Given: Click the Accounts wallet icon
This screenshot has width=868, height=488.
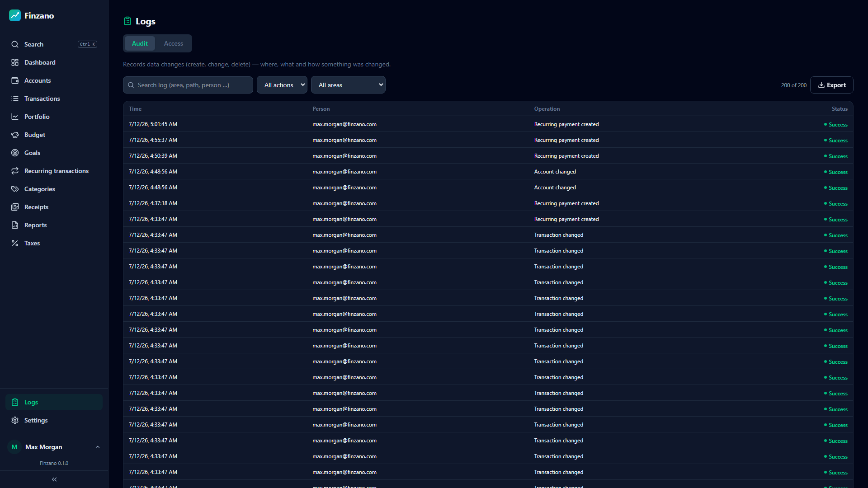Looking at the screenshot, I should click(15, 80).
